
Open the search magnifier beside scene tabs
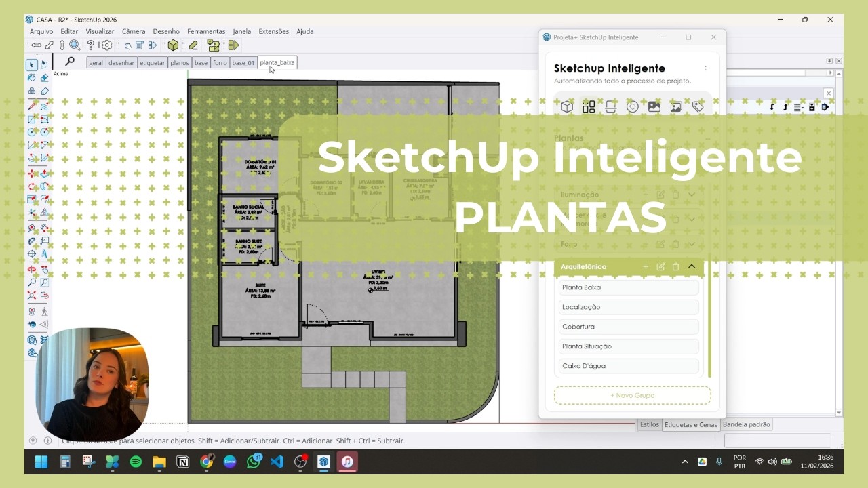[x=69, y=62]
